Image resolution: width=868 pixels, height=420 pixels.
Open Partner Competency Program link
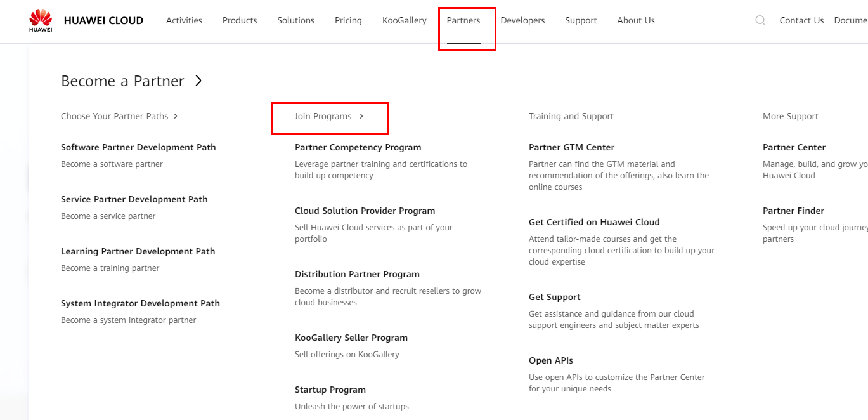pos(358,147)
